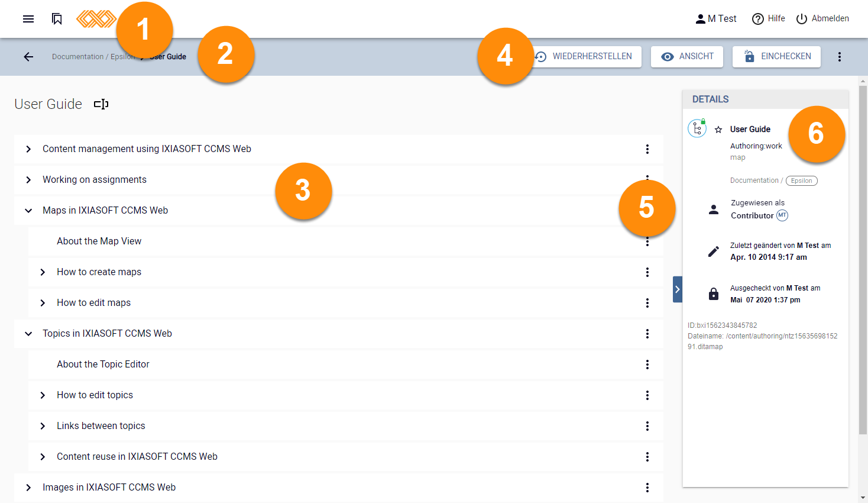
Task: Open options menu for Content management row
Action: [647, 149]
